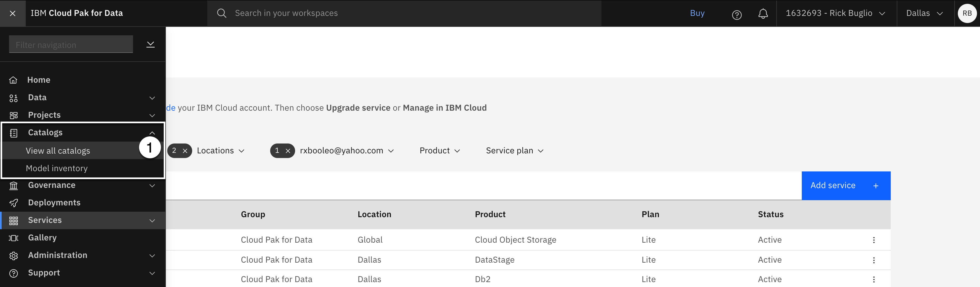Close the navigation menu with X icon
980x287 pixels.
[x=13, y=13]
